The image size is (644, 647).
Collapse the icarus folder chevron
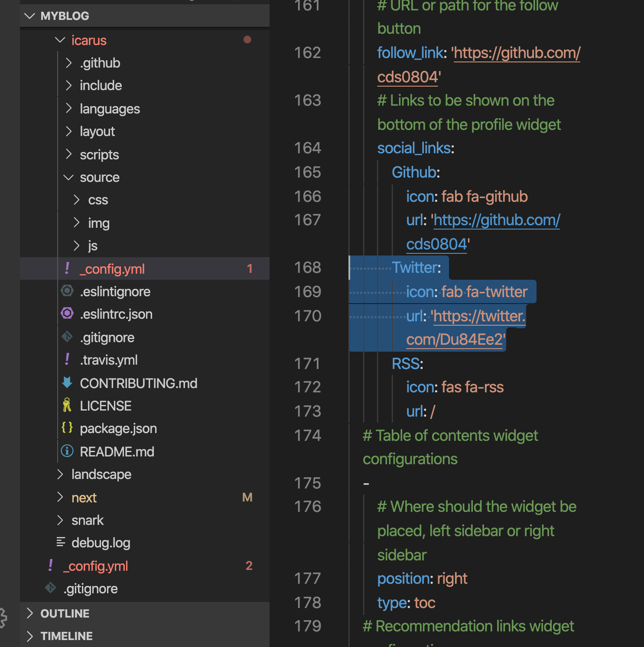click(x=60, y=40)
